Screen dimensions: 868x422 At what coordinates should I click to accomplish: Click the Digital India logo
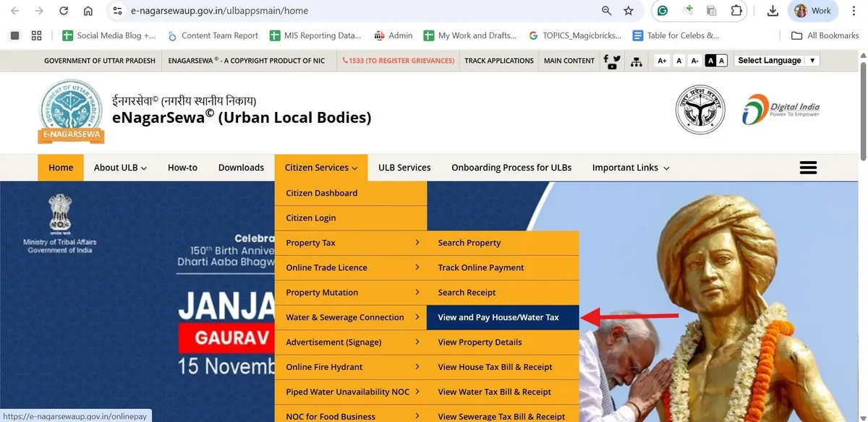point(781,110)
